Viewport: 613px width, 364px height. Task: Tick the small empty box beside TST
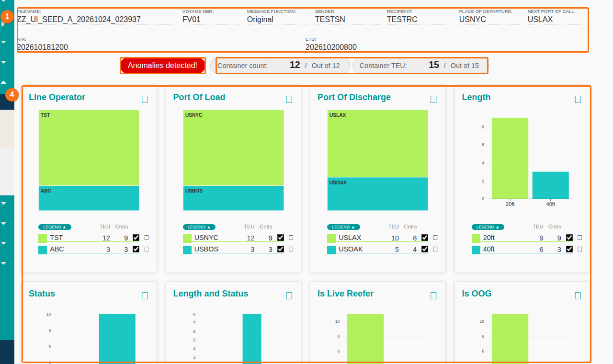147,237
